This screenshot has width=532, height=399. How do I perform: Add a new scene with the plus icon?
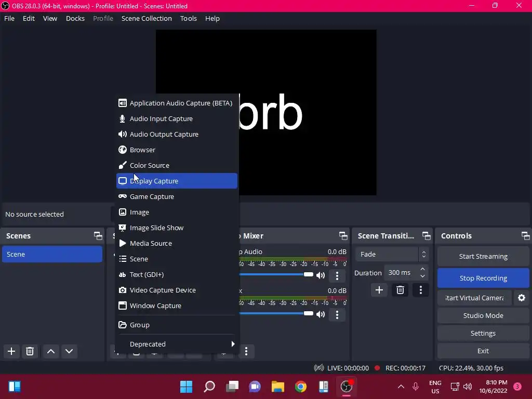pyautogui.click(x=11, y=351)
